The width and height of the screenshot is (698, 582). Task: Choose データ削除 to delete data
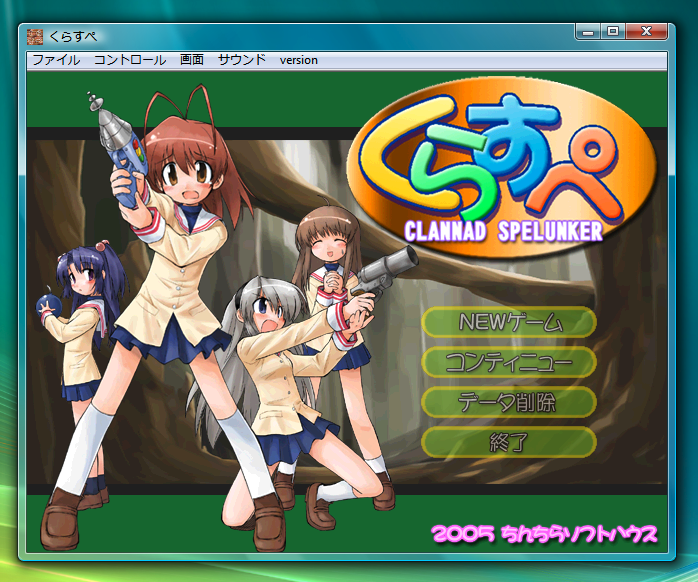click(x=508, y=402)
